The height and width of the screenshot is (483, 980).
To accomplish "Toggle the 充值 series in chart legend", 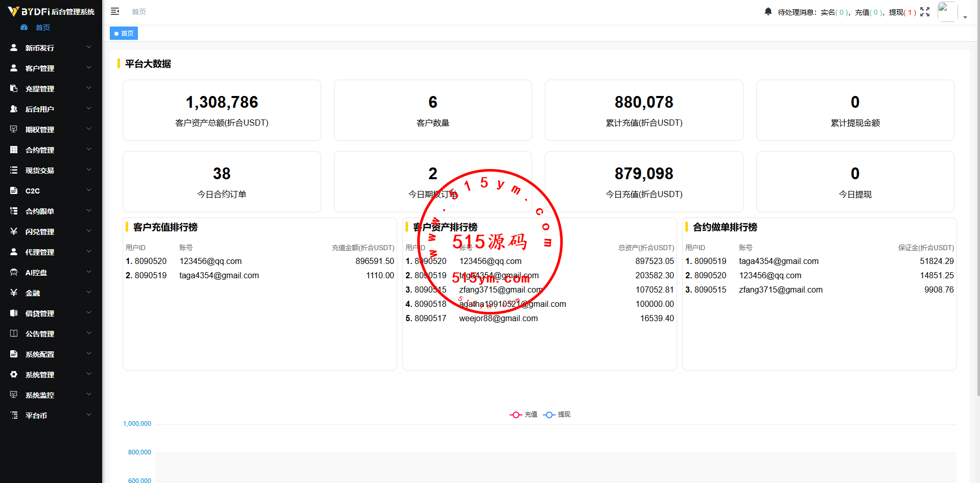I will [x=523, y=415].
